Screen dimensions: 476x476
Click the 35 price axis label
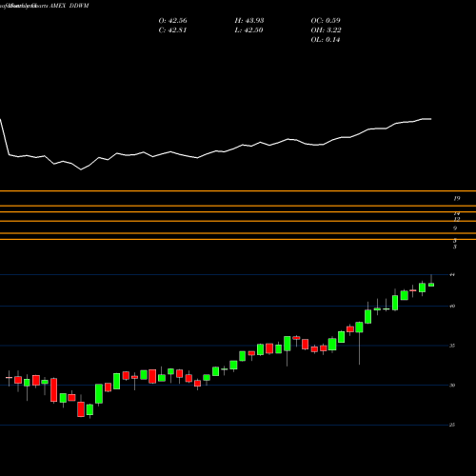click(452, 346)
